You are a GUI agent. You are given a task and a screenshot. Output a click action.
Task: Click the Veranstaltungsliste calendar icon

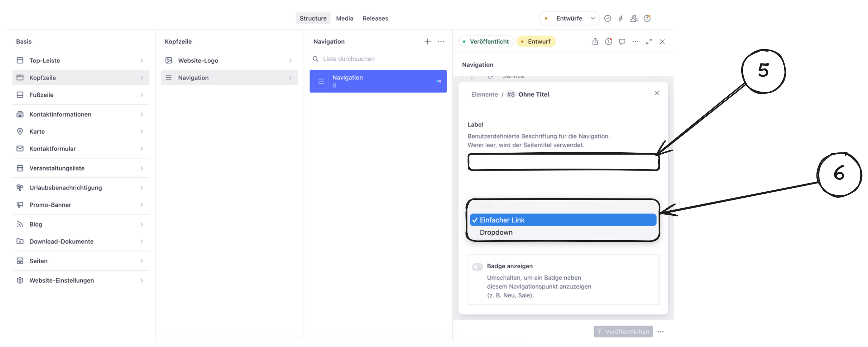coord(20,168)
